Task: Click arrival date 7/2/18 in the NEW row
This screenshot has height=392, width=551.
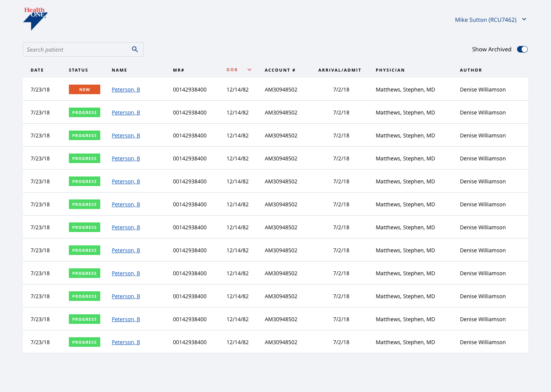Action: click(x=341, y=90)
